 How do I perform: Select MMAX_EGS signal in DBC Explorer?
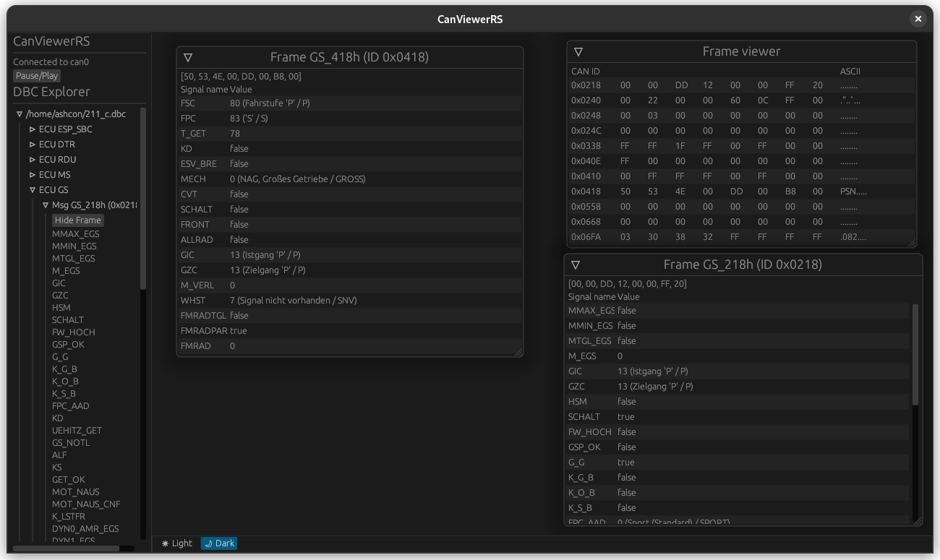76,234
